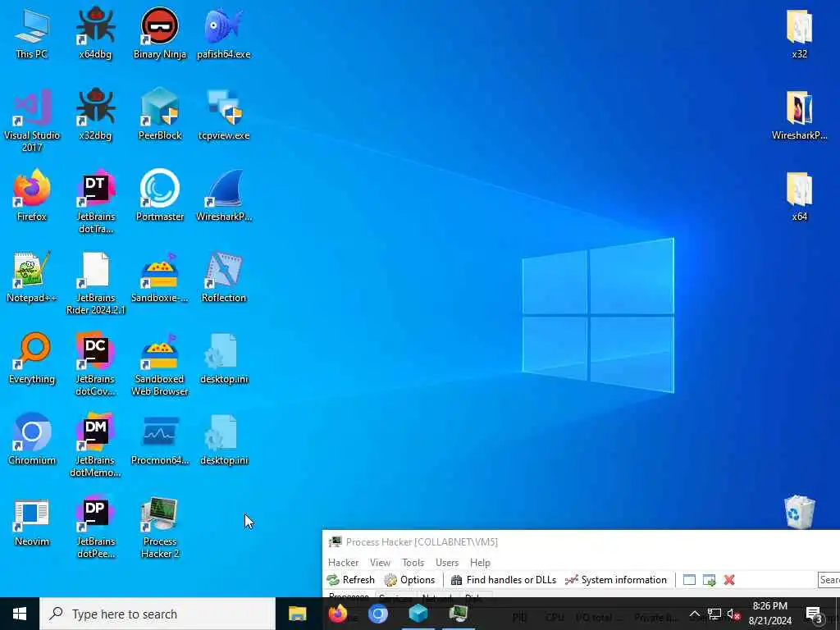Select the Process Hacker 2 desktop shortcut
840x630 pixels.
click(x=160, y=527)
